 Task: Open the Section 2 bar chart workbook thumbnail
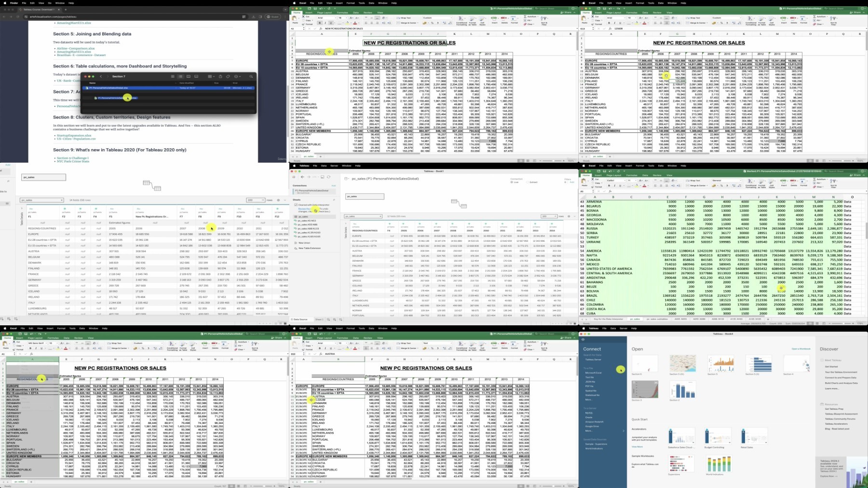tap(682, 390)
